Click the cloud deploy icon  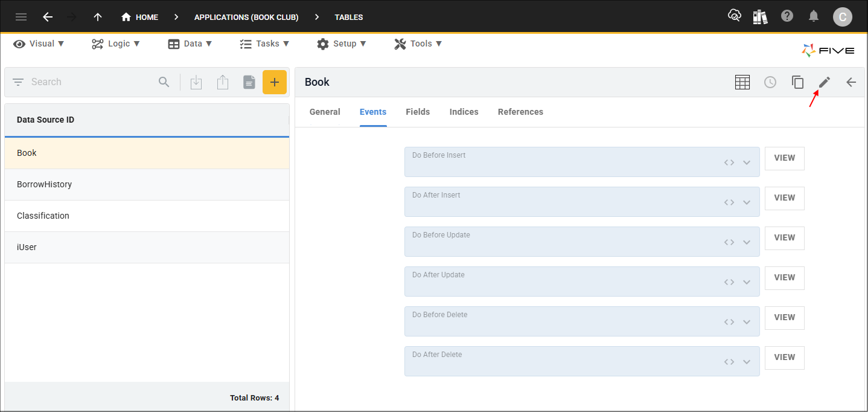735,16
